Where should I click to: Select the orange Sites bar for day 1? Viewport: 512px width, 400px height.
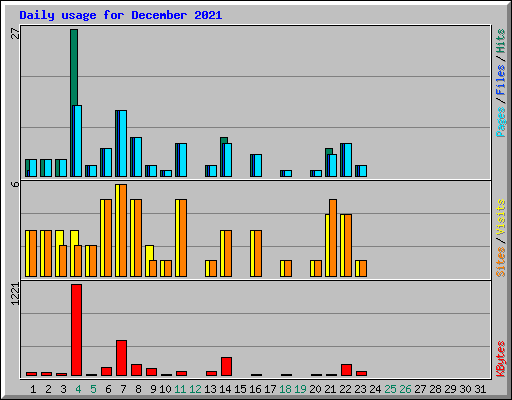pyautogui.click(x=33, y=253)
